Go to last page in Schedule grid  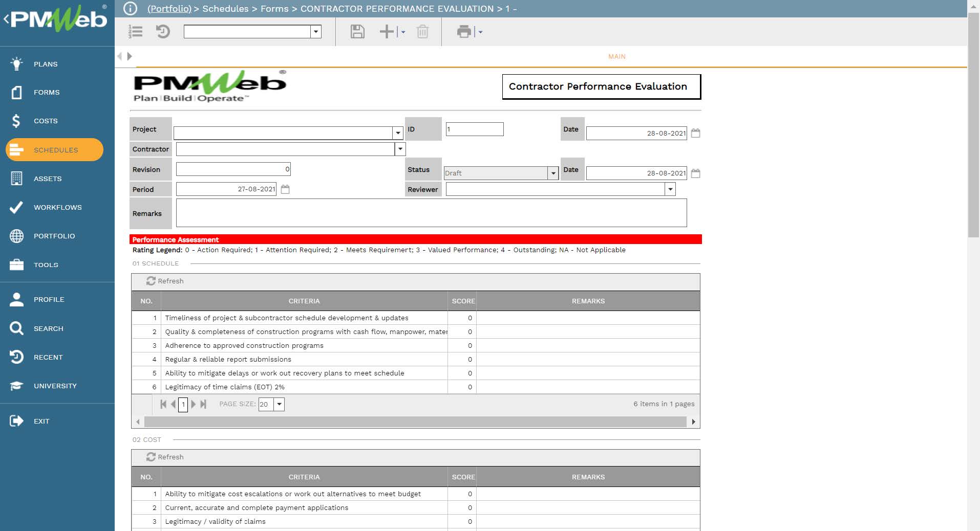(x=203, y=404)
